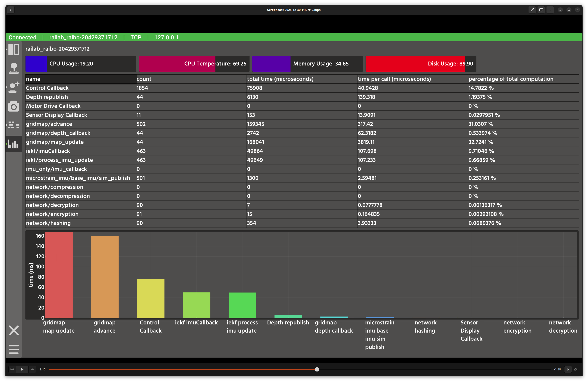Viewport: 588px width, 382px height.
Task: Open the playback speed/rotate control
Action: (568, 369)
